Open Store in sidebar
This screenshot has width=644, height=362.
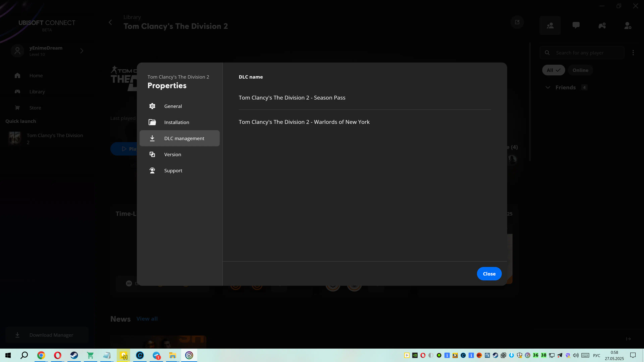(47, 108)
